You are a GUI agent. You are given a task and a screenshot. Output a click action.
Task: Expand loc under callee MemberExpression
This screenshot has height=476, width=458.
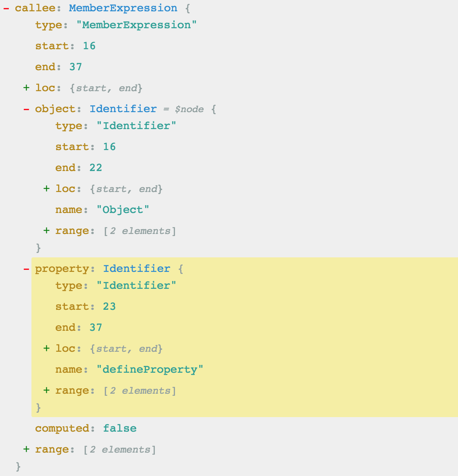pyautogui.click(x=26, y=88)
